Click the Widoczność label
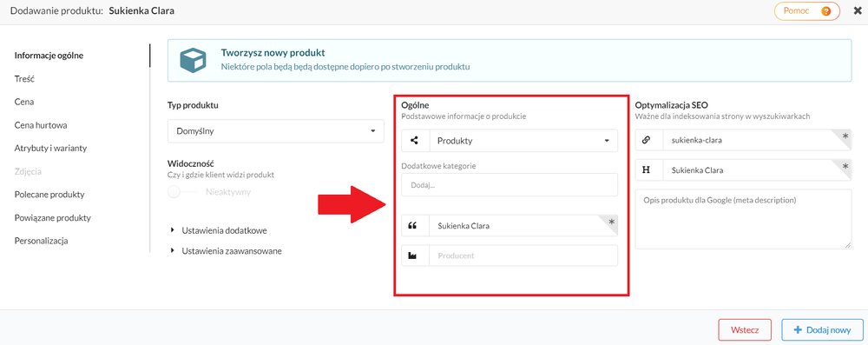The image size is (868, 345). (x=190, y=163)
